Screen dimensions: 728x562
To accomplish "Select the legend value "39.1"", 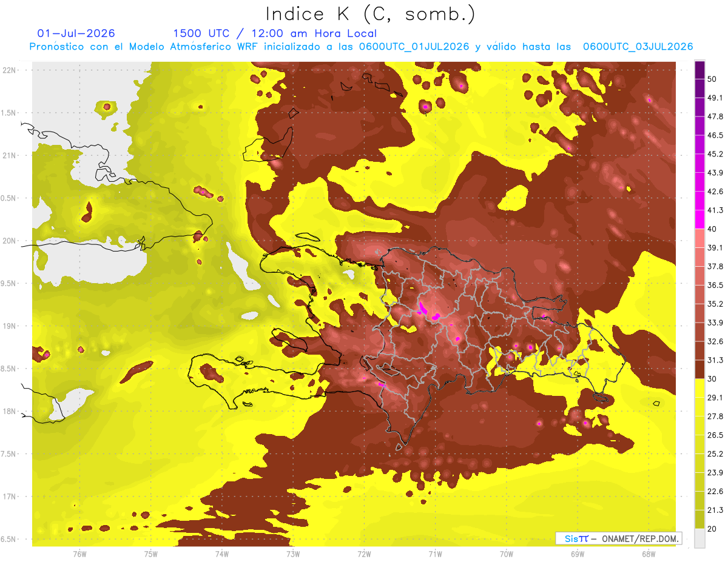I will 715,247.
